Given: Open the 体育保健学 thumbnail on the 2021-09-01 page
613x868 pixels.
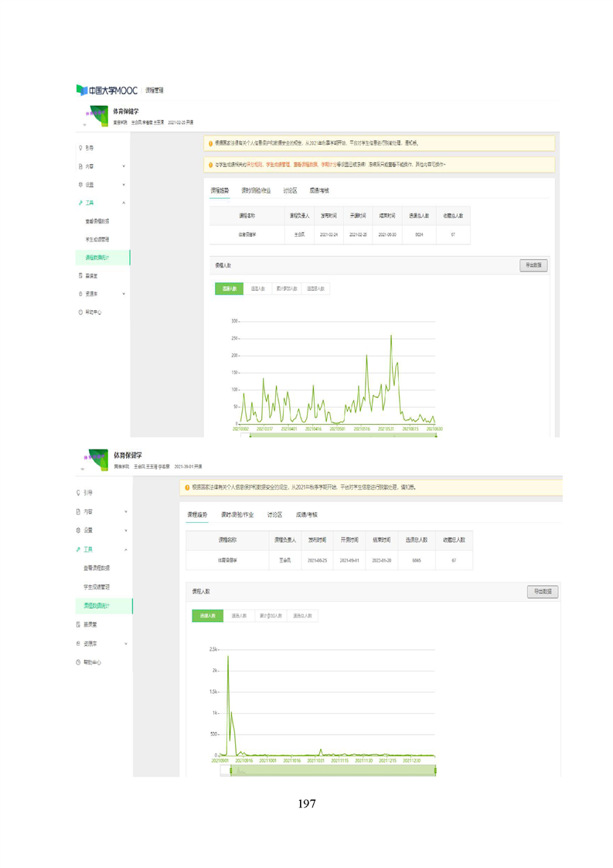Looking at the screenshot, I should tap(96, 460).
